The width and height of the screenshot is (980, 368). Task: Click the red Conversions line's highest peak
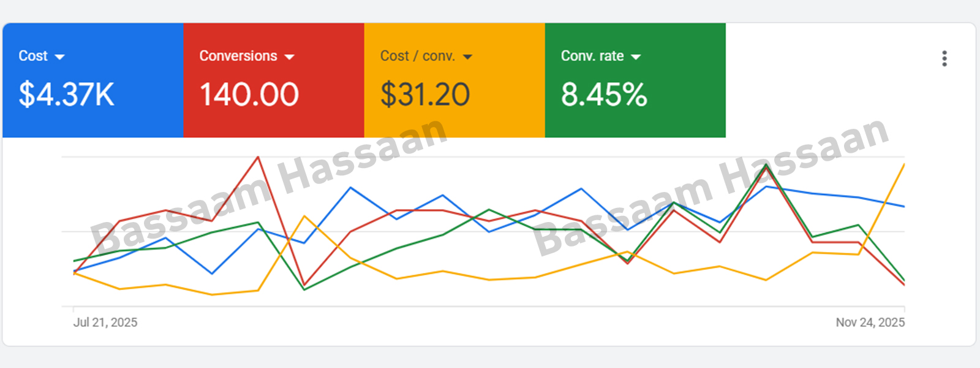(x=258, y=158)
